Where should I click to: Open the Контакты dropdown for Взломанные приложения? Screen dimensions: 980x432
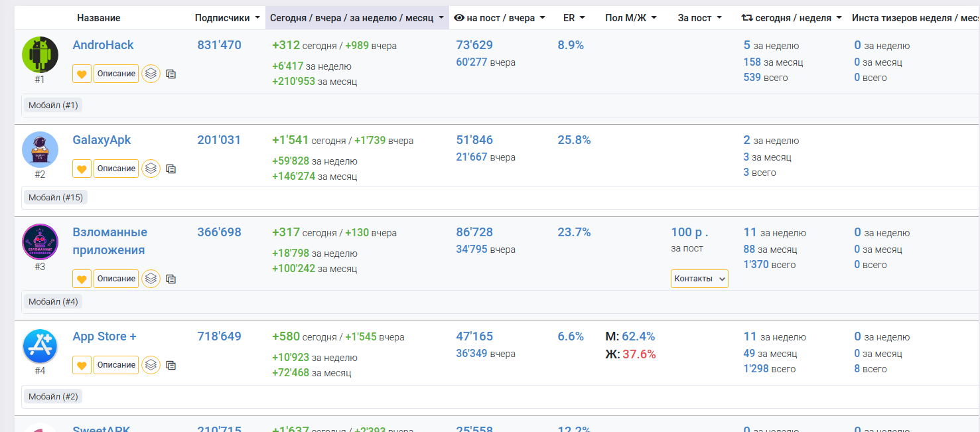click(x=699, y=279)
